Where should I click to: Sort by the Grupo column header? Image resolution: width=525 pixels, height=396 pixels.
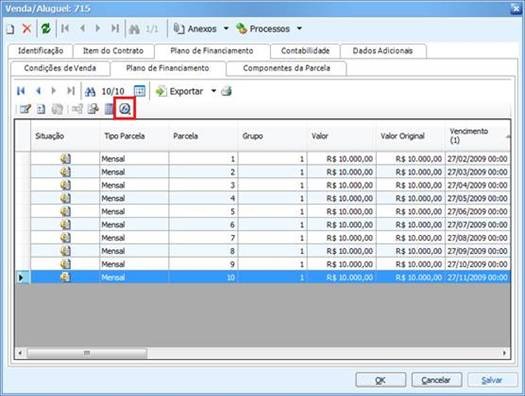click(x=272, y=136)
